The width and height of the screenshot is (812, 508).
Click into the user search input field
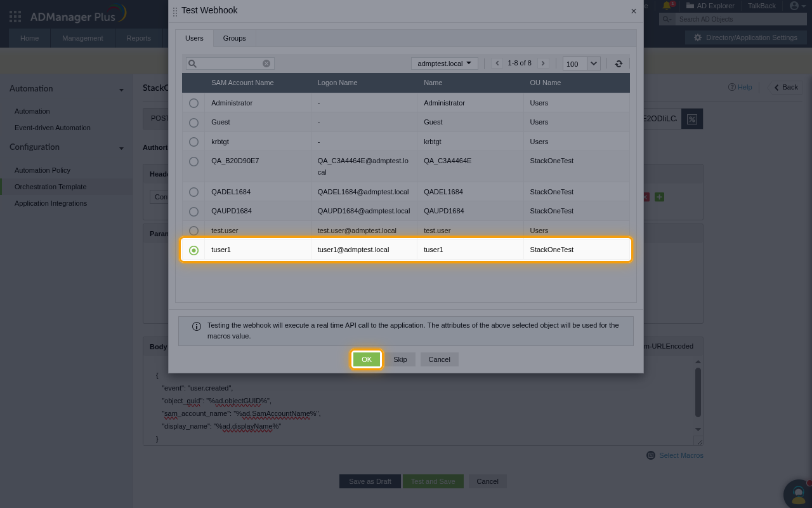(x=230, y=63)
